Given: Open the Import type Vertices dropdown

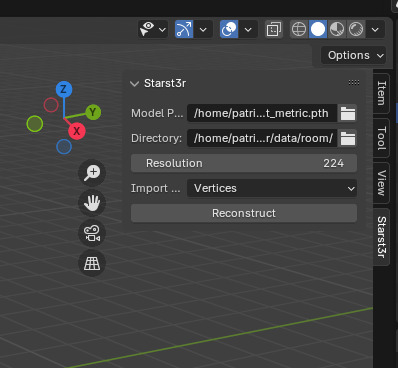Looking at the screenshot, I should 272,188.
